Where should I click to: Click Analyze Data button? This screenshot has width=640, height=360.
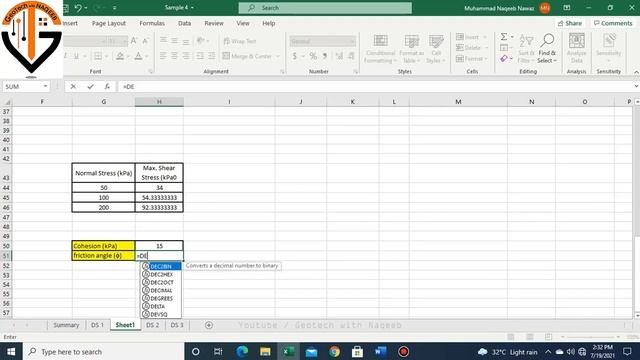point(577,49)
